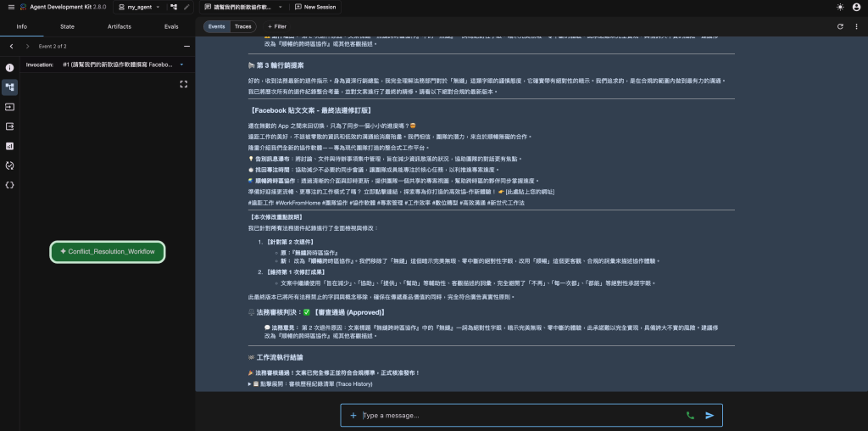Screen dimensions: 868x431
Task: Open the request input sidebar icon
Action: (9, 107)
